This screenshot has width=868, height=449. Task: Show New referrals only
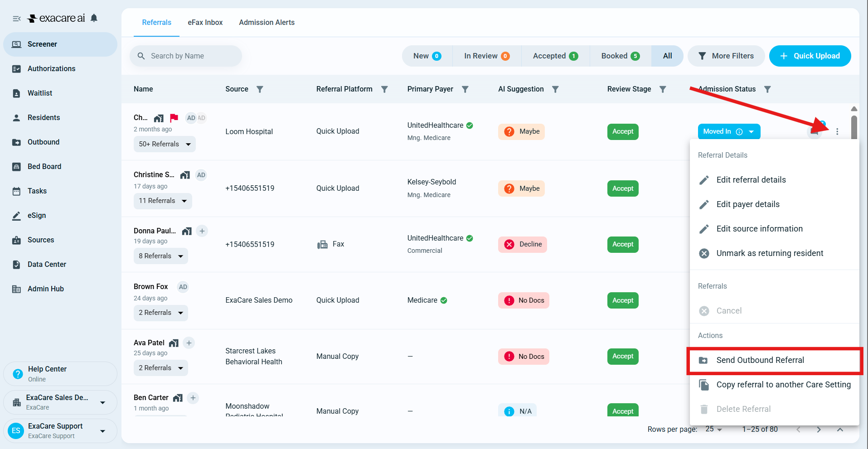coord(427,56)
